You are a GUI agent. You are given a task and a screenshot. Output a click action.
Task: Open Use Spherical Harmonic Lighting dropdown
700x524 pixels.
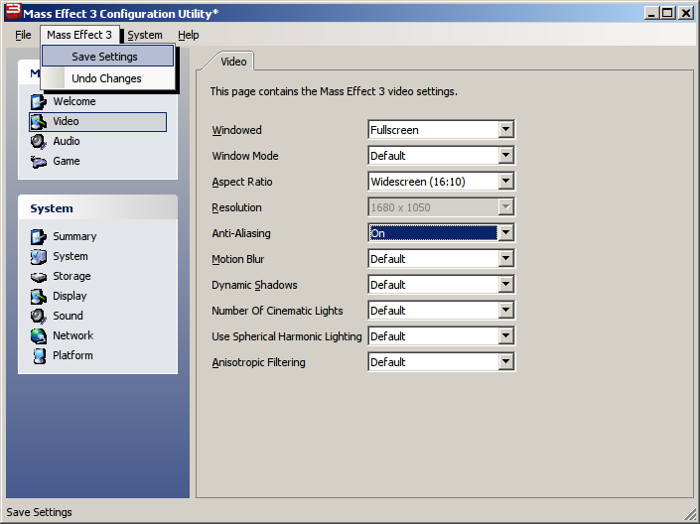click(x=441, y=336)
